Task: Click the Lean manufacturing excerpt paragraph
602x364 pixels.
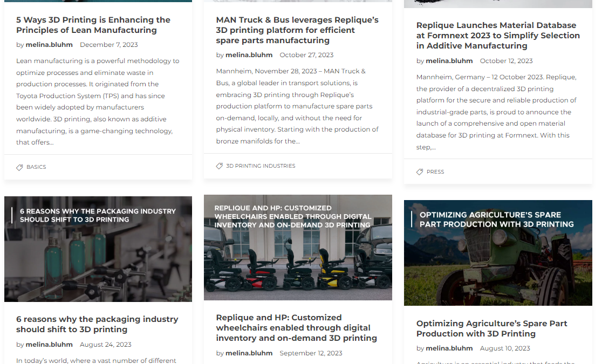Action: click(98, 101)
